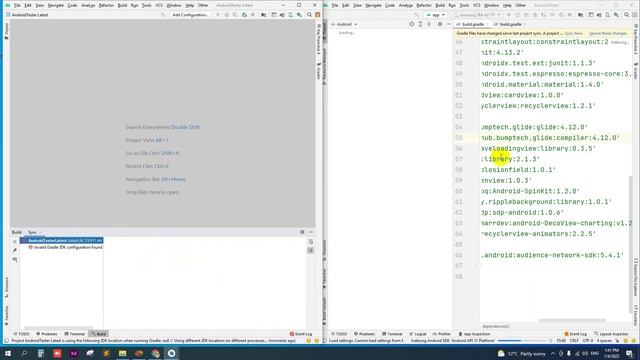Open AVD Manager icon in left window toolbar
Viewport: 640px width, 360px height.
point(291,15)
